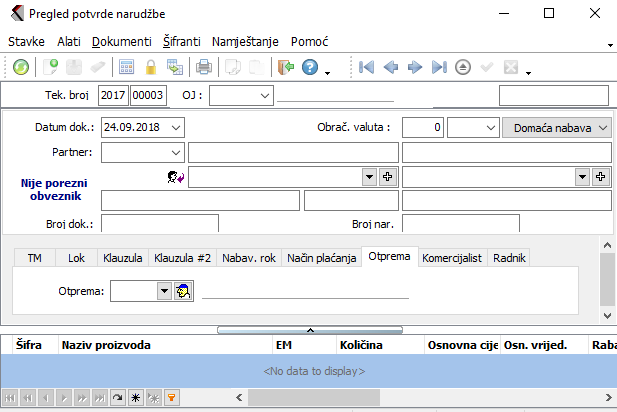Go to first record with navigation arrow

coord(367,68)
